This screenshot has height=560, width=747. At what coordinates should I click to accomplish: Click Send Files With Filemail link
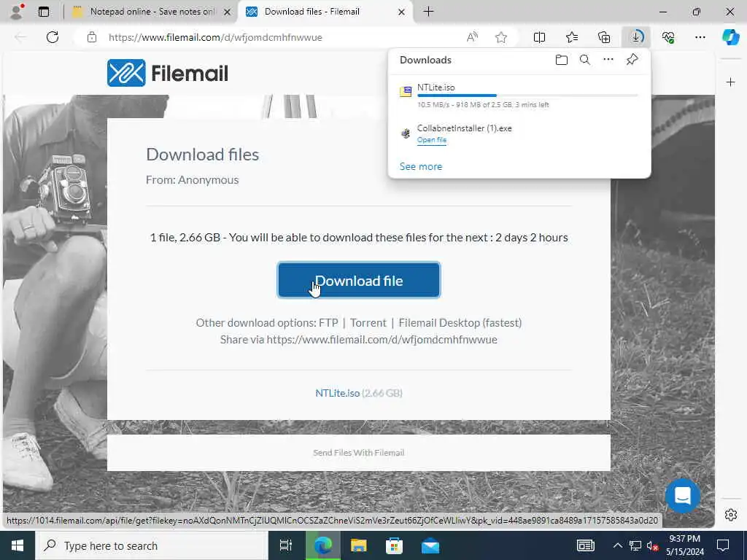tap(359, 453)
